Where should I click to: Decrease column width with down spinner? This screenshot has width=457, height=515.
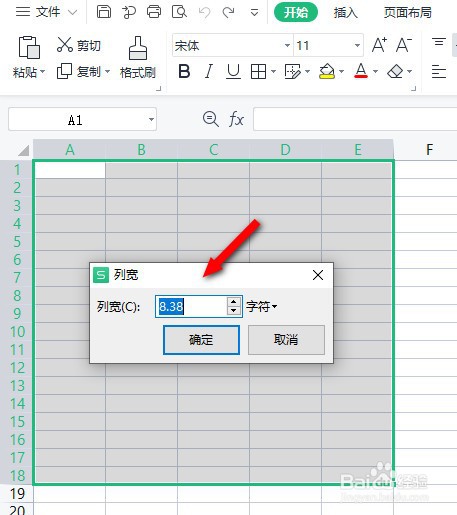[x=234, y=311]
